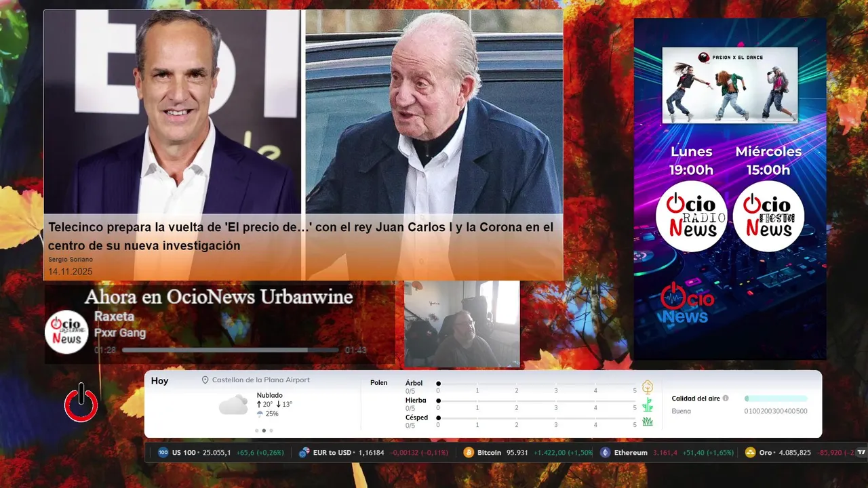868x488 pixels.
Task: Click the Ethereum diamond icon
Action: coord(605,453)
